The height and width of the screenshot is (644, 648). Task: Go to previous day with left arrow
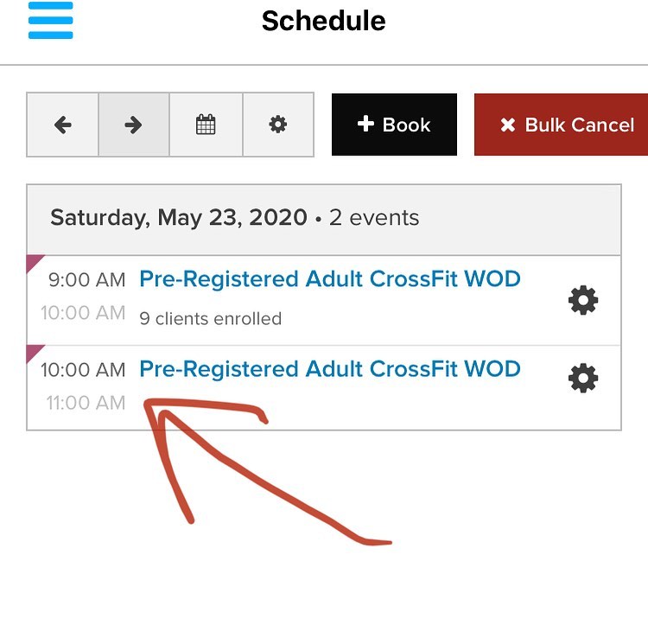pyautogui.click(x=62, y=125)
